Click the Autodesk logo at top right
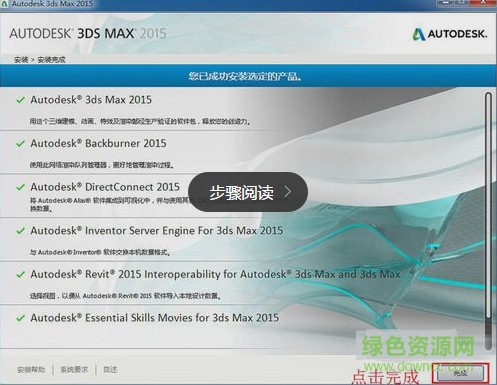This screenshot has width=497, height=385. [450, 34]
